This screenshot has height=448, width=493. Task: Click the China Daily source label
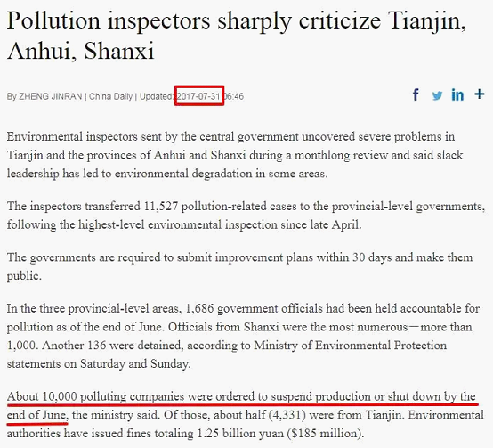[110, 96]
